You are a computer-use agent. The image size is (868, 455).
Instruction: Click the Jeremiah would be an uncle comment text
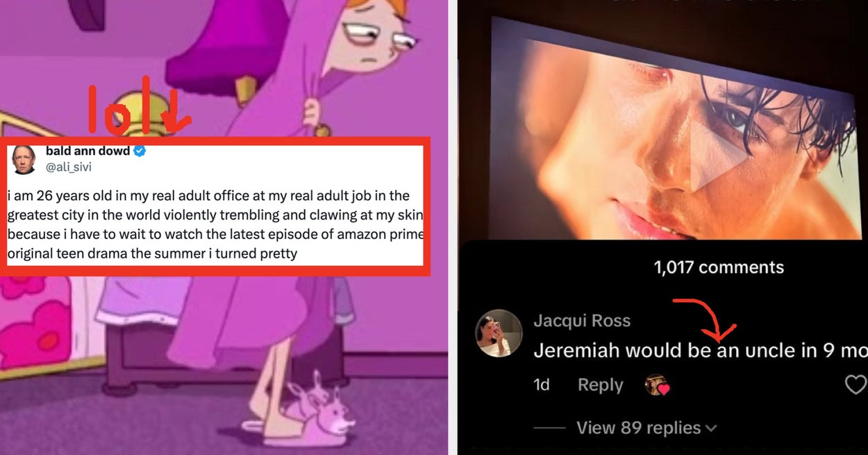(701, 350)
